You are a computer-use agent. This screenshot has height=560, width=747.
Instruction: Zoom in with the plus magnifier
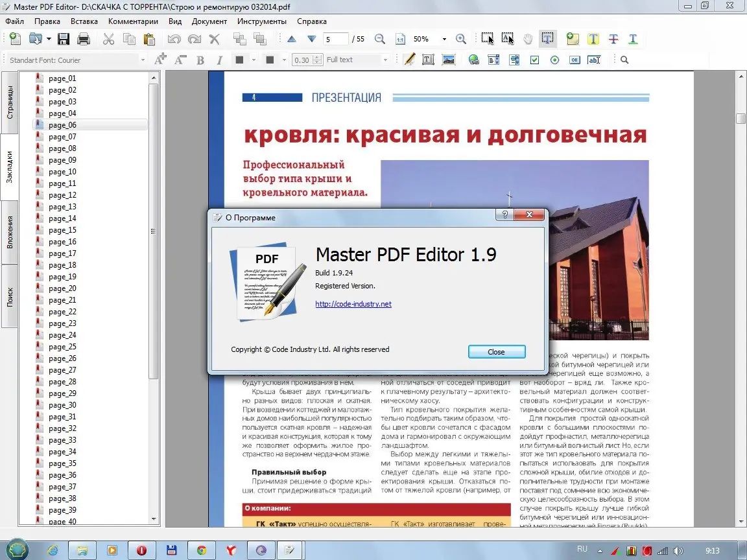(x=460, y=39)
